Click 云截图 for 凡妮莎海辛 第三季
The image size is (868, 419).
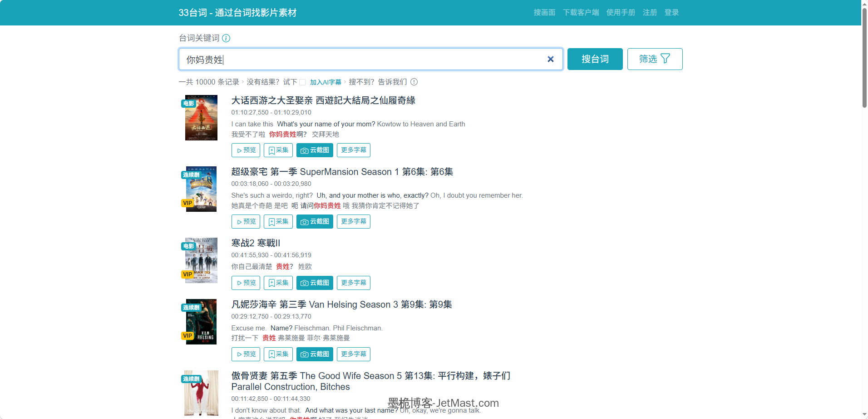[315, 354]
